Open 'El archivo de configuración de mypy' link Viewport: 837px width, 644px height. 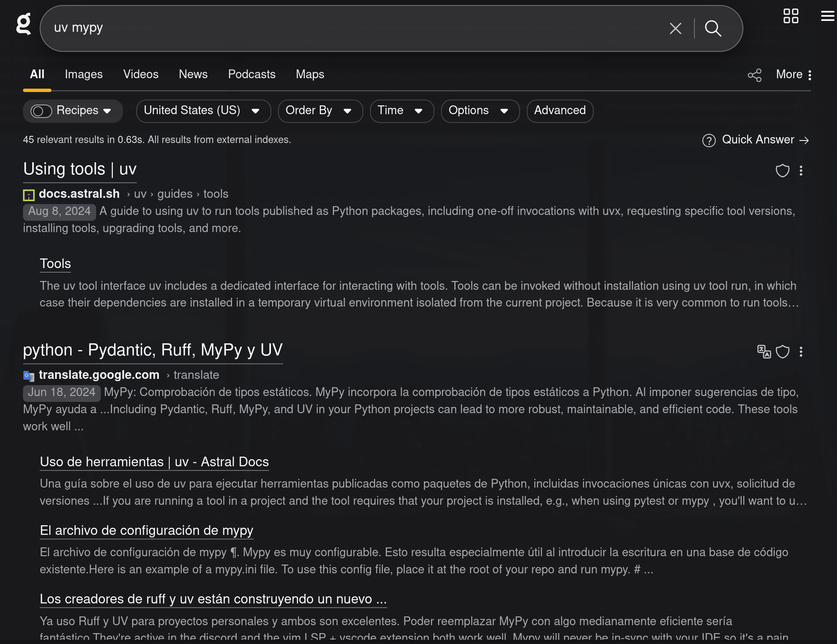(146, 530)
